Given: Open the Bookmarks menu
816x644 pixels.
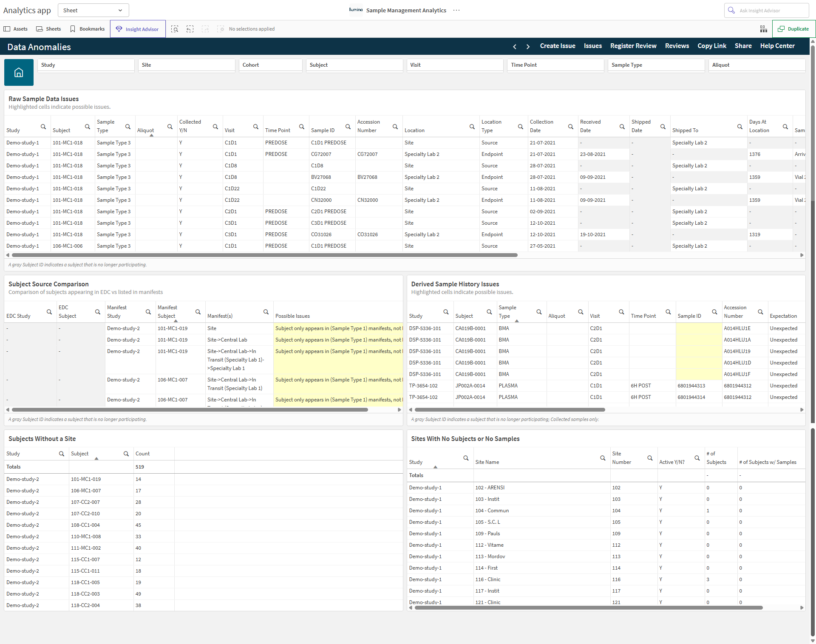Looking at the screenshot, I should click(x=88, y=29).
